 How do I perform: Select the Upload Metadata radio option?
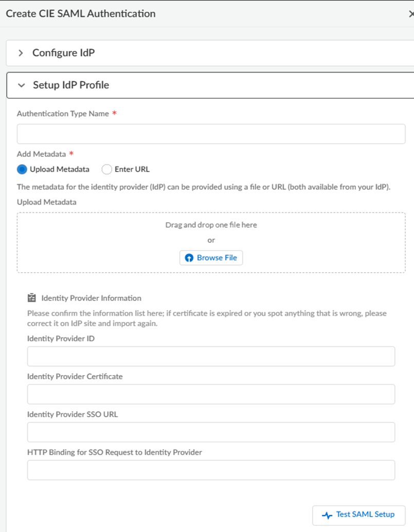(22, 169)
